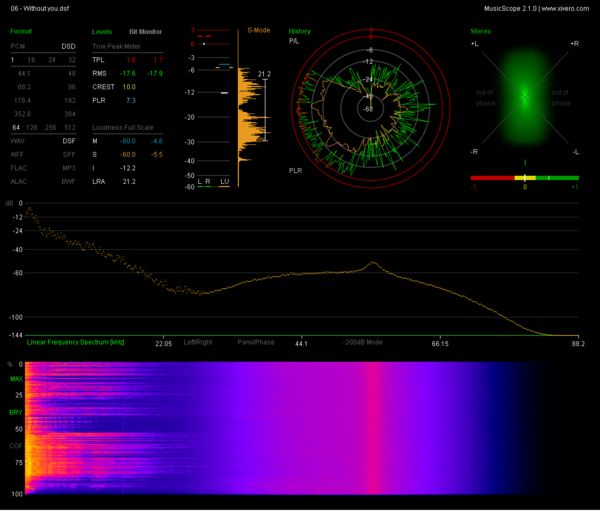Click the BWF file type indicator
This screenshot has height=511, width=600.
[68, 182]
